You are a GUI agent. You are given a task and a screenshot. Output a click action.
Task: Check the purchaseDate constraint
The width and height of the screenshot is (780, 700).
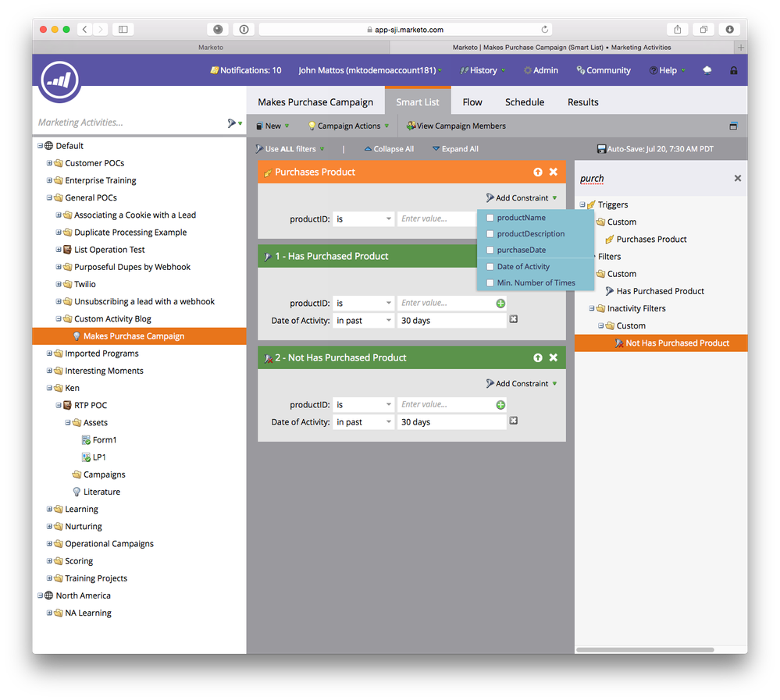click(x=490, y=250)
